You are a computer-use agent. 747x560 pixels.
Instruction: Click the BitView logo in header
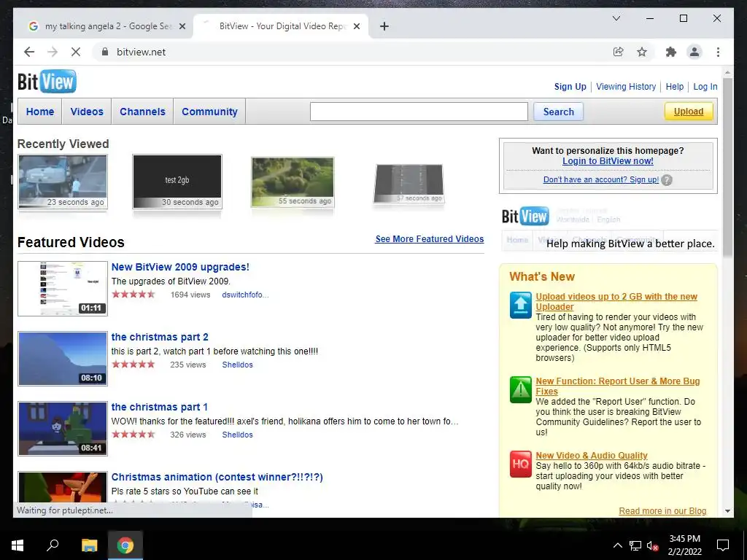click(47, 82)
